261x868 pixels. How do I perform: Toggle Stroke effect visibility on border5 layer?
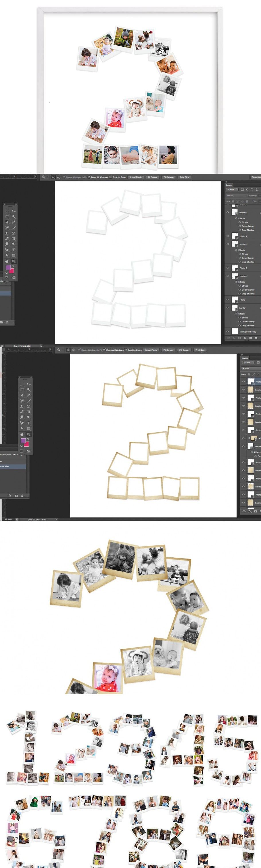240,222
